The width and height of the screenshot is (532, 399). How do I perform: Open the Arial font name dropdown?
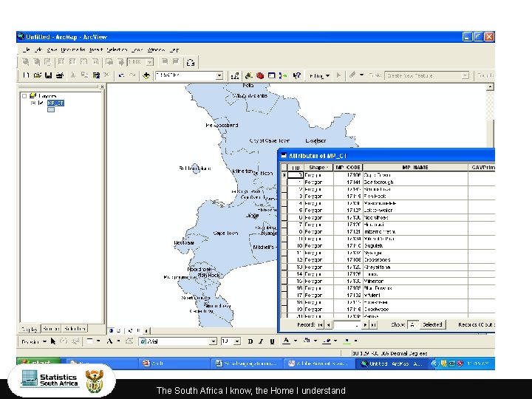point(213,341)
